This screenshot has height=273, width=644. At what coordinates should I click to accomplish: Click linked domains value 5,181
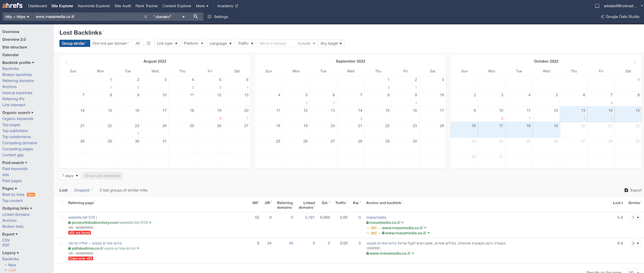311,217
